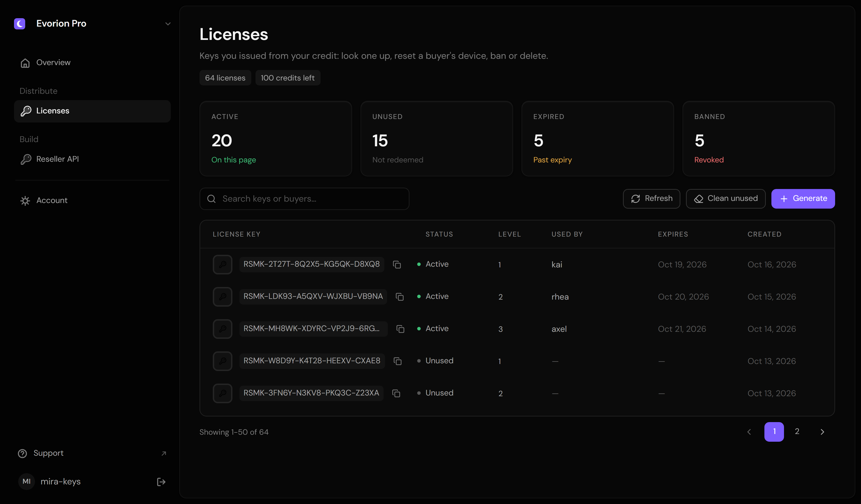Click the LICENSE KEY column header
The height and width of the screenshot is (504, 861).
coord(236,234)
